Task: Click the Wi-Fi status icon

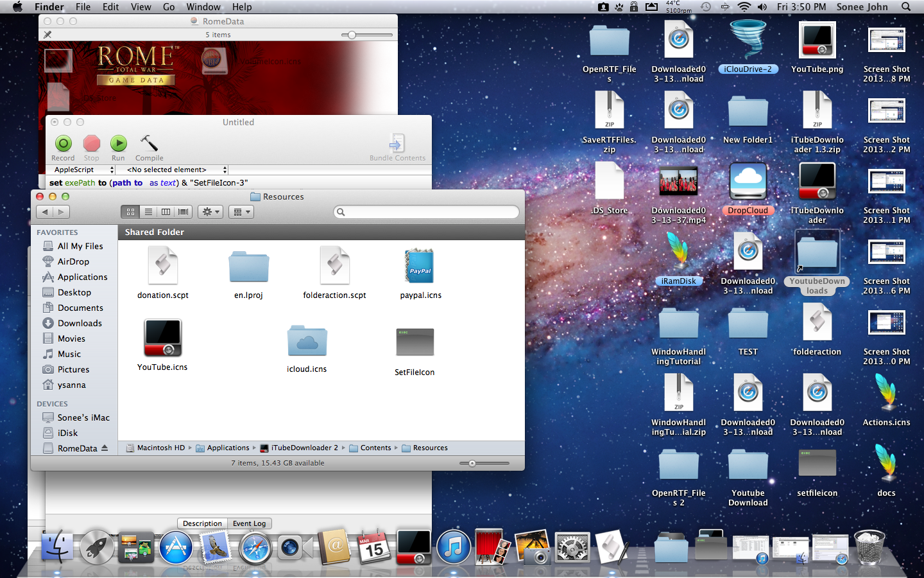Action: pyautogui.click(x=744, y=6)
